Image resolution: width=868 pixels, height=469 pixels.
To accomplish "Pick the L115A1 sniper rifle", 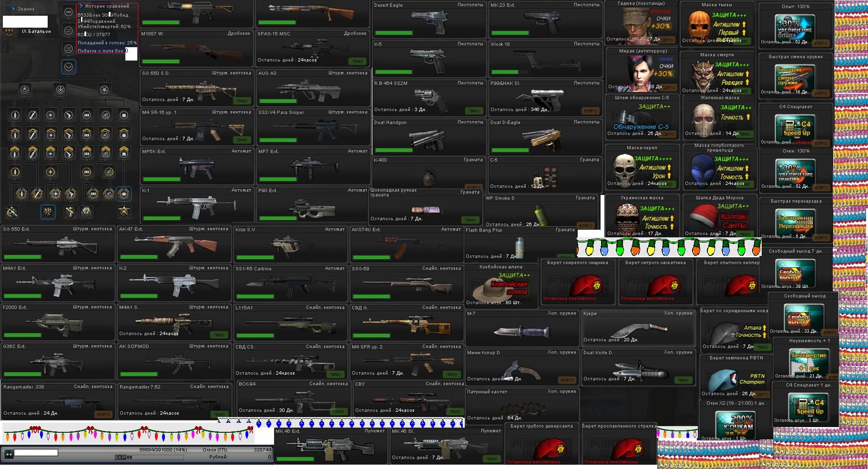I will click(x=290, y=322).
